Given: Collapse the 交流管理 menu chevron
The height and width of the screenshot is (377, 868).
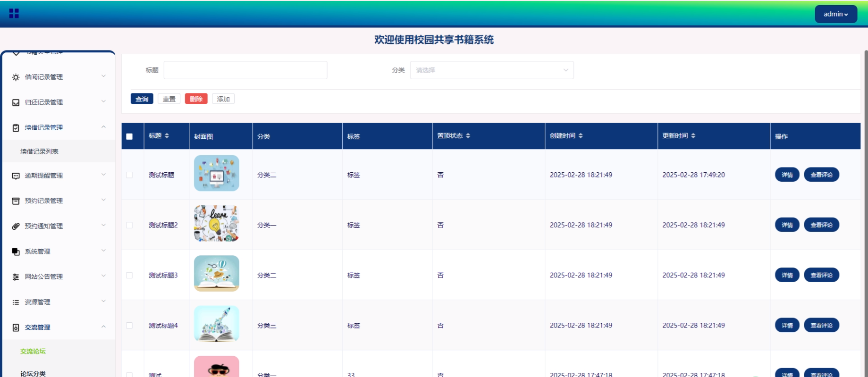Looking at the screenshot, I should (103, 327).
